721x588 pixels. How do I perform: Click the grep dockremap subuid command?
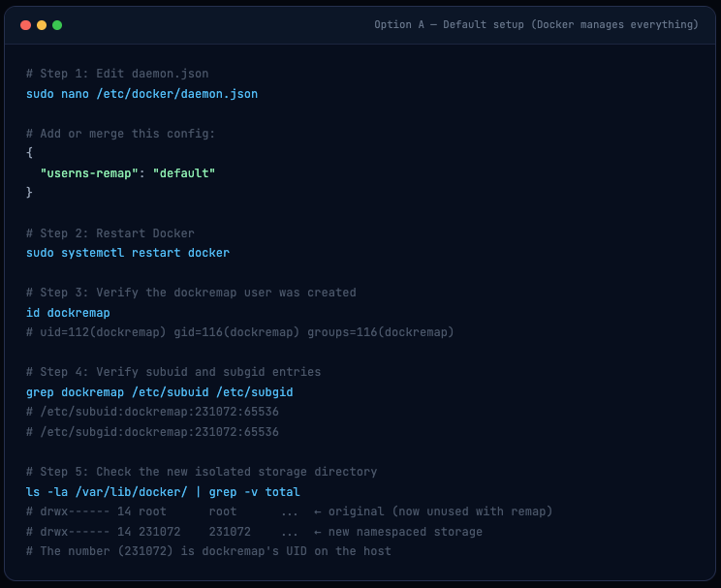click(x=159, y=392)
